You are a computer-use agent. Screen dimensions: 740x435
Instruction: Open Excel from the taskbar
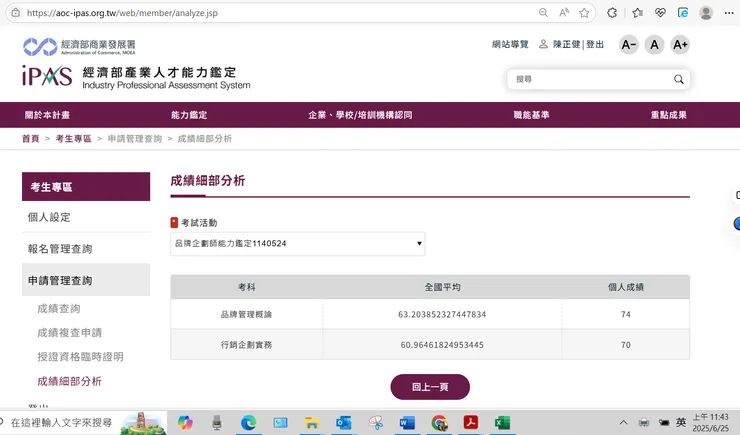tap(502, 422)
